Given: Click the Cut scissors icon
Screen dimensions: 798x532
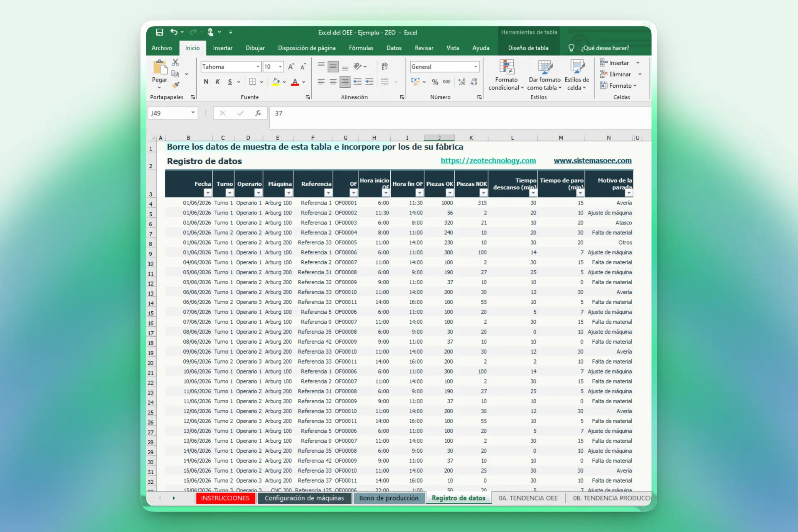Looking at the screenshot, I should 175,63.
